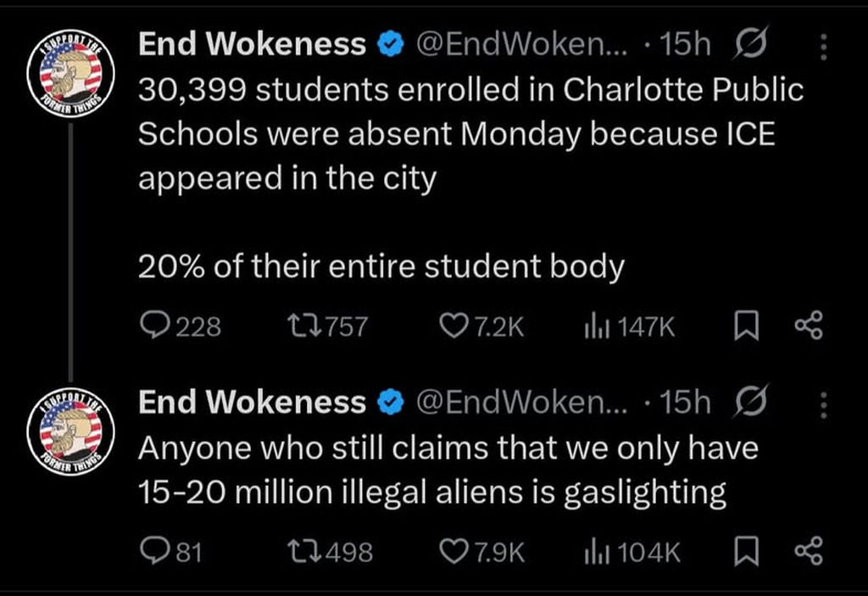Bookmark the first End Wokeness tweet

pyautogui.click(x=746, y=326)
